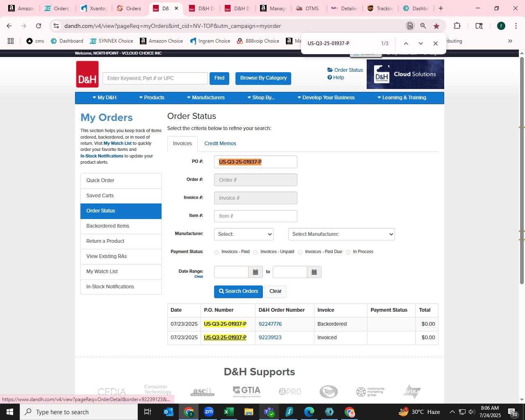The width and height of the screenshot is (525, 420).
Task: Go back to previous page
Action: pyautogui.click(x=9, y=26)
